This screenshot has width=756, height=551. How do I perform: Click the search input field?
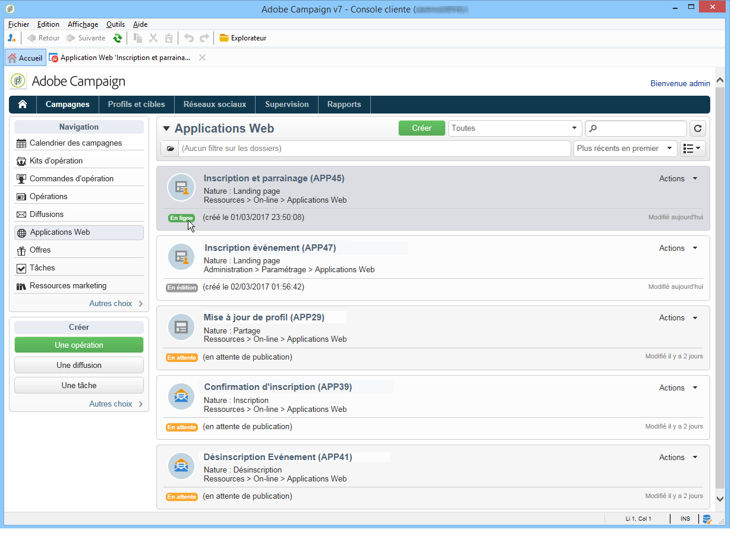pyautogui.click(x=636, y=128)
